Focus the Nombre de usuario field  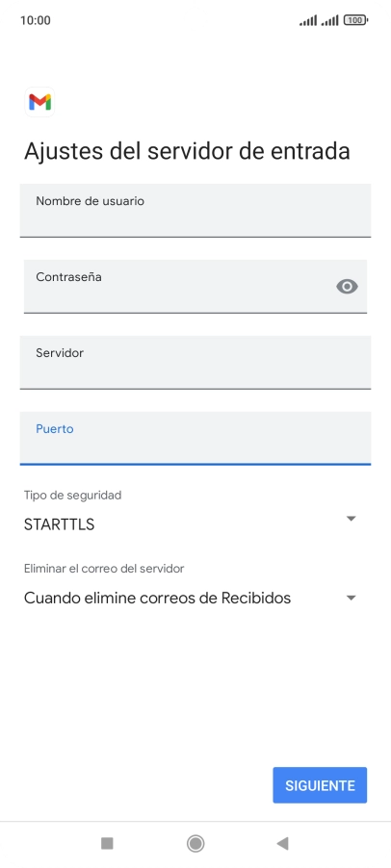click(x=195, y=211)
